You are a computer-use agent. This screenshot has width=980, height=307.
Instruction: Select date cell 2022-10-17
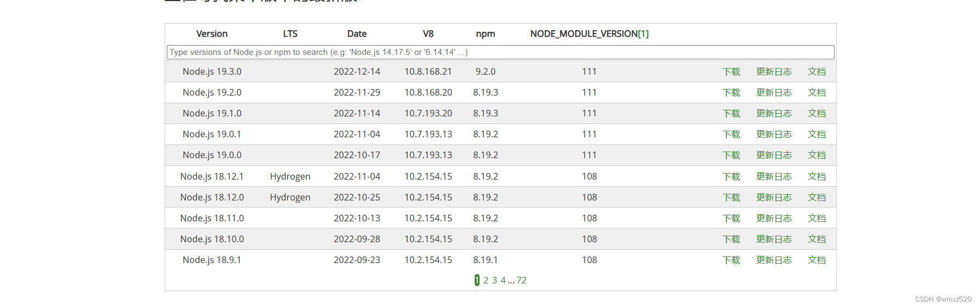point(357,155)
